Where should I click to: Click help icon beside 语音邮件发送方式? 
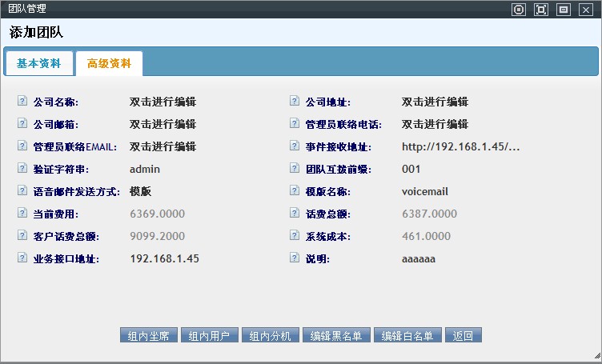tap(22, 191)
